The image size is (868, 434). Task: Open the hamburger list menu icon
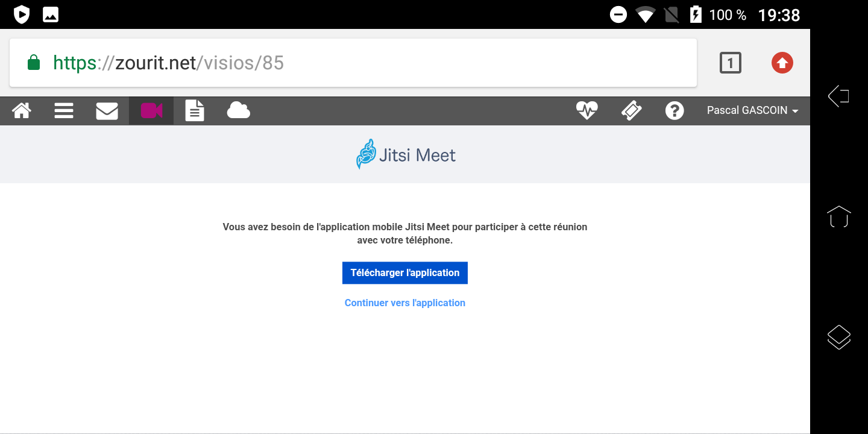coord(64,111)
